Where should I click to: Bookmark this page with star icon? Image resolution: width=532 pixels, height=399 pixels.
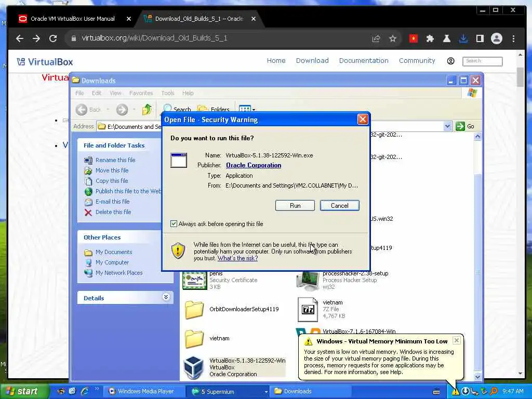point(393,38)
